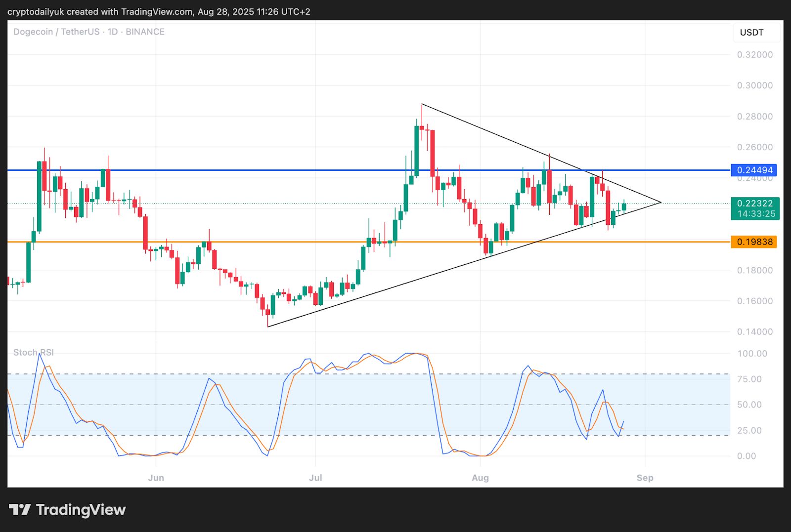Click the 14:33:25 candle countdown timer
791x532 pixels.
[756, 214]
